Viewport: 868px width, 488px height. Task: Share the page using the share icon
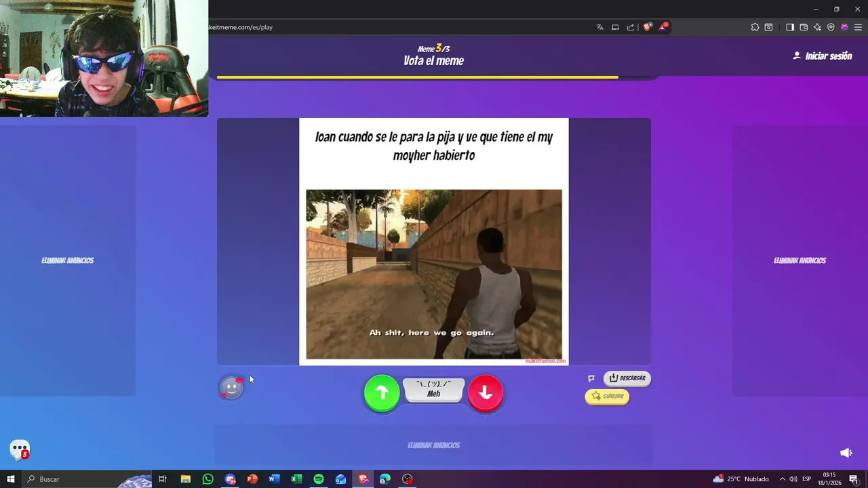coord(631,27)
